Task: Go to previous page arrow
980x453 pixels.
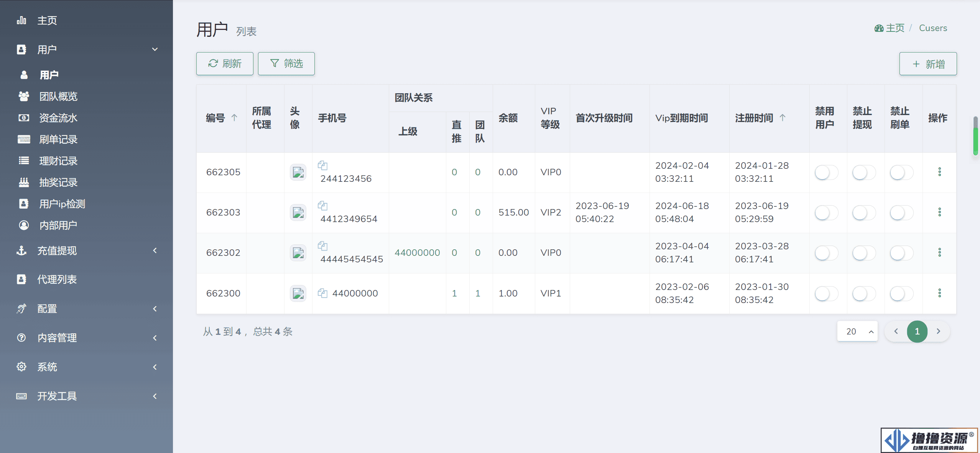Action: click(896, 331)
